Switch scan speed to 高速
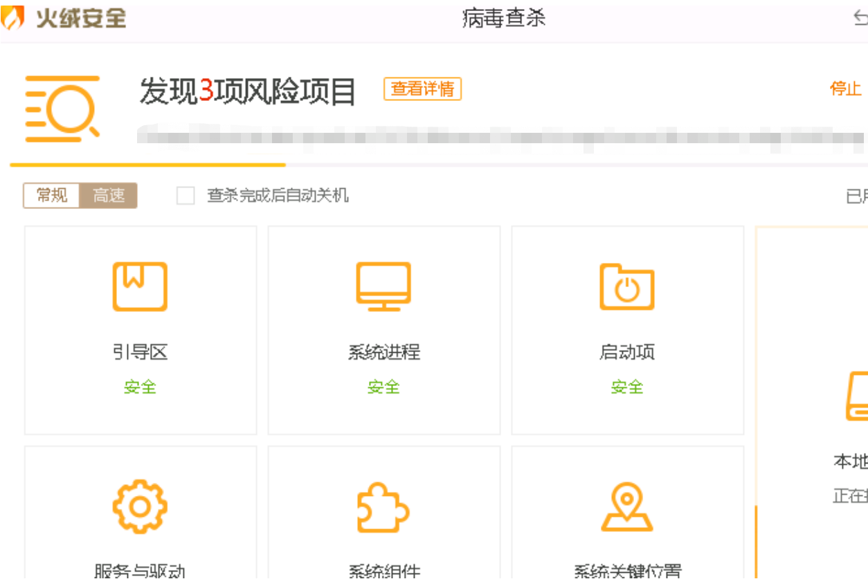Image resolution: width=868 pixels, height=588 pixels. pos(109,196)
